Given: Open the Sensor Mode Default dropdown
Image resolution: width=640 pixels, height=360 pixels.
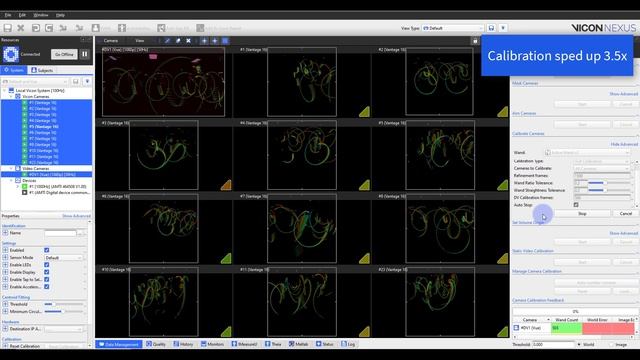Looking at the screenshot, I should pos(64,258).
